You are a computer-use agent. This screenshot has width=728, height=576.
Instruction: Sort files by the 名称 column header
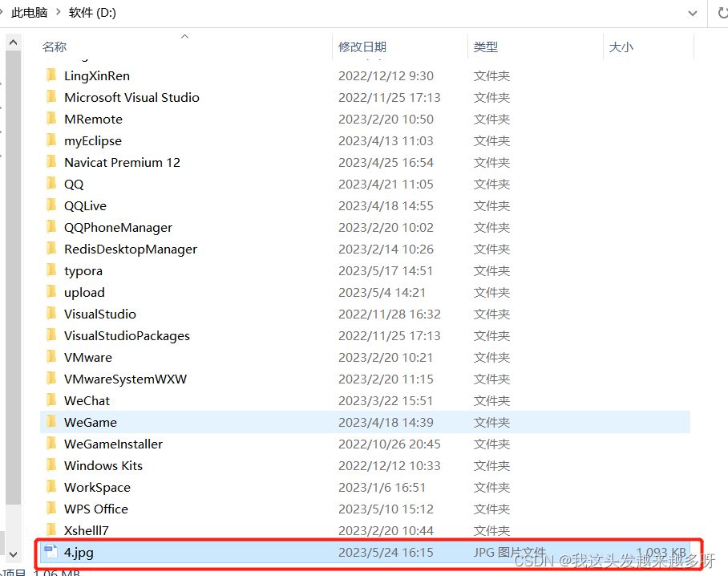tap(55, 47)
